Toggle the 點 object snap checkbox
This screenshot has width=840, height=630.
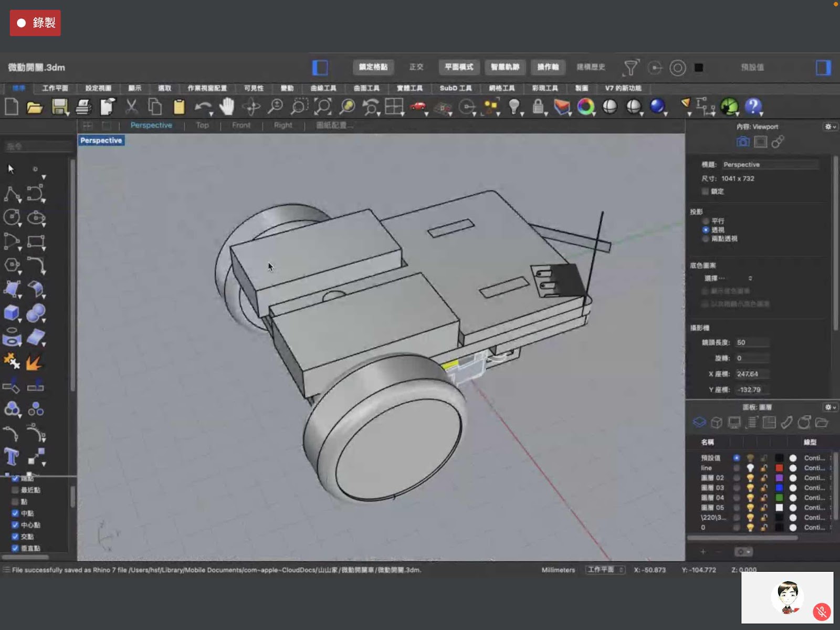(15, 501)
